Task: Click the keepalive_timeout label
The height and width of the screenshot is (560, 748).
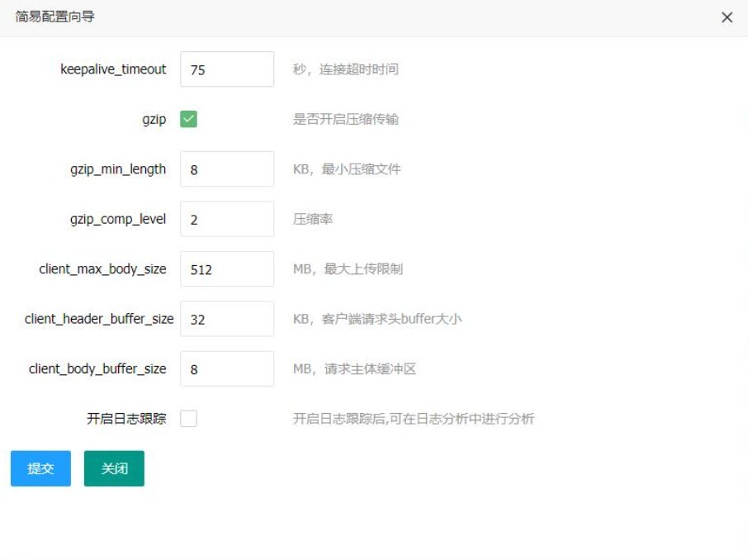Action: point(113,69)
